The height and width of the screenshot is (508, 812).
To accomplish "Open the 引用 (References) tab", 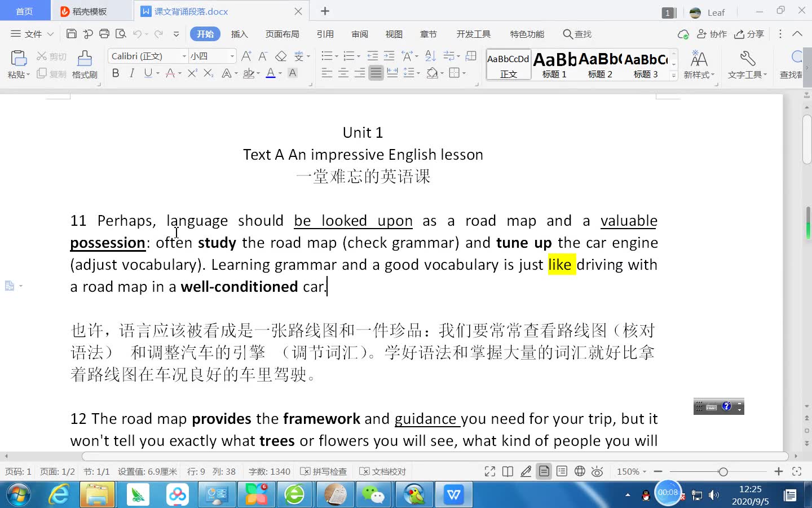I will (x=325, y=34).
